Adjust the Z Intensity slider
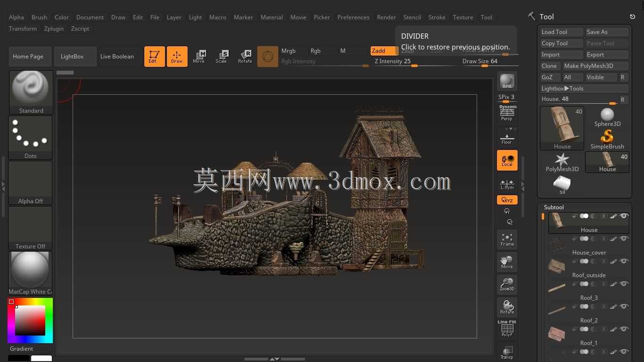 415,62
